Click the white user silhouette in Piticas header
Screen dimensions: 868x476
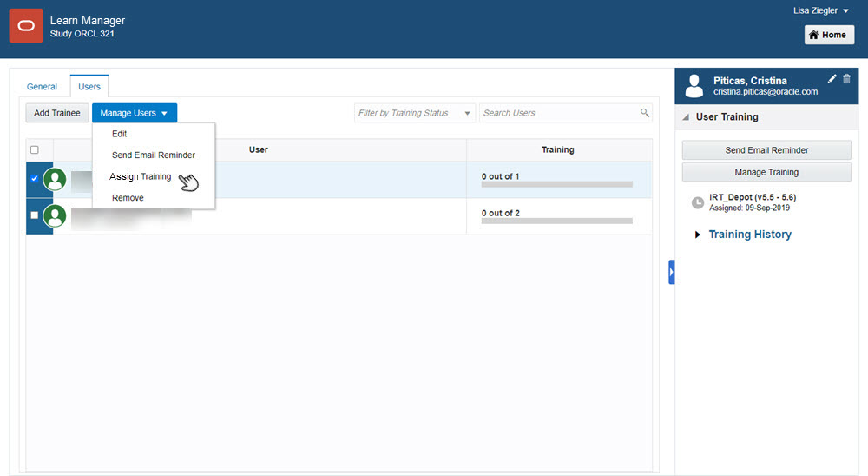[694, 86]
